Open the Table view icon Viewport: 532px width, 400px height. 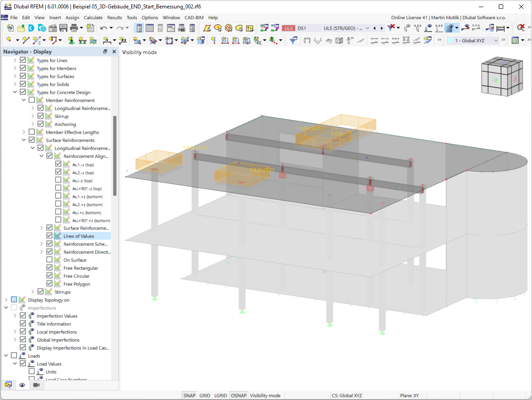[149, 28]
